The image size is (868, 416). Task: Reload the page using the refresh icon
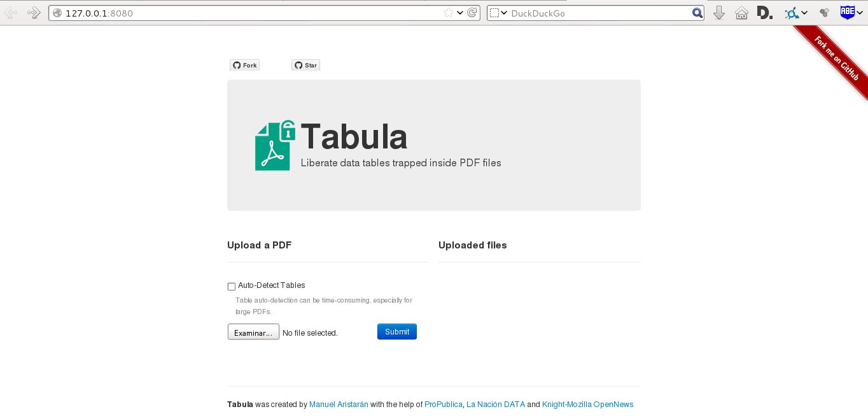tap(472, 13)
